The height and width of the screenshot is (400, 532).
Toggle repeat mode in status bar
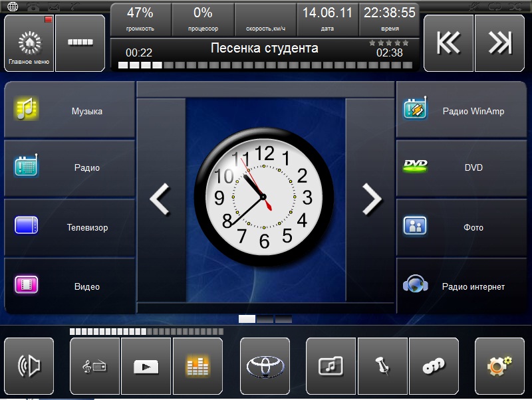pyautogui.click(x=495, y=6)
